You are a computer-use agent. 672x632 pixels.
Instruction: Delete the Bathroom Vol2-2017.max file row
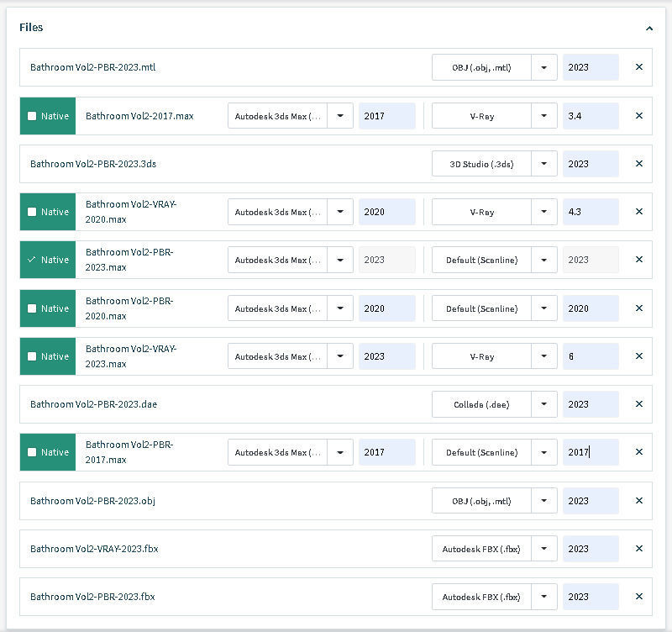click(638, 116)
